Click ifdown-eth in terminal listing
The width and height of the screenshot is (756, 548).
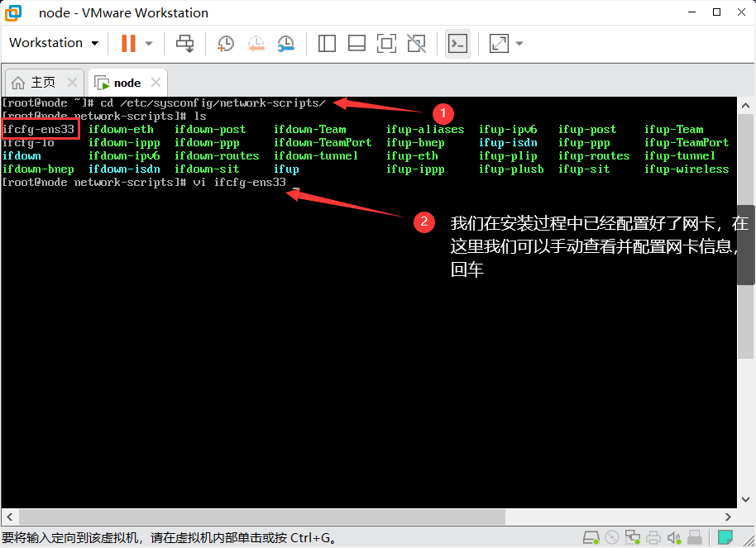pos(121,129)
